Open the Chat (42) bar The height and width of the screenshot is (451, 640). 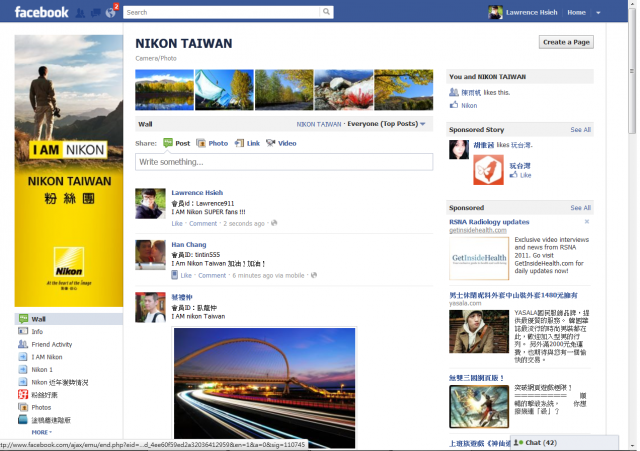pyautogui.click(x=564, y=442)
